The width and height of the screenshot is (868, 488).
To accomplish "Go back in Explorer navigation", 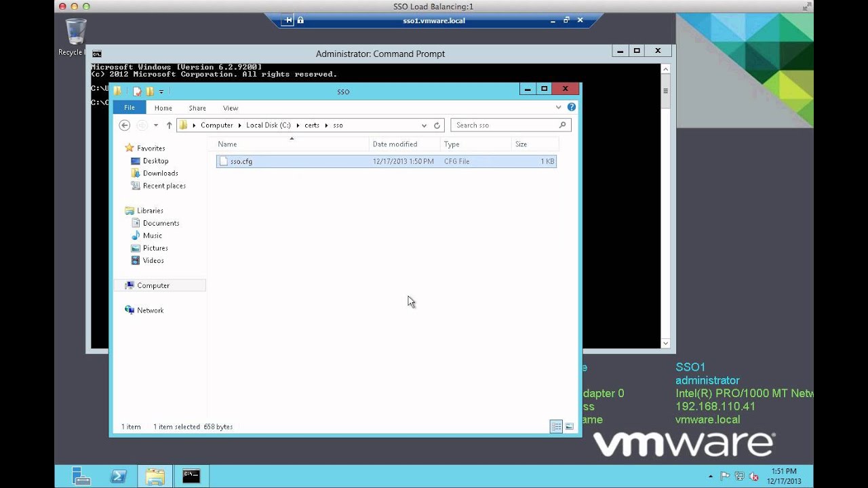I will (124, 125).
